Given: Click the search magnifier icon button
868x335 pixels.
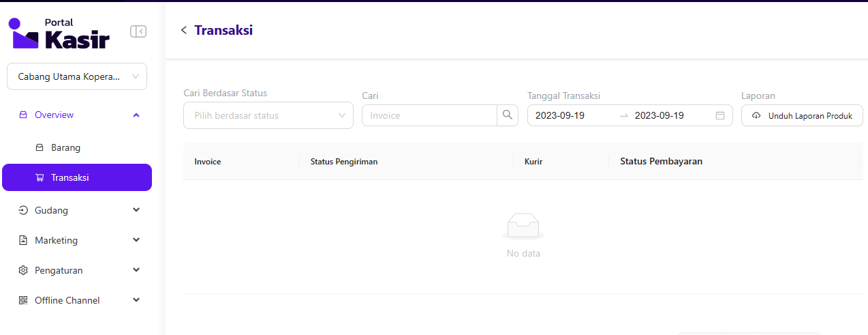Looking at the screenshot, I should 507,115.
